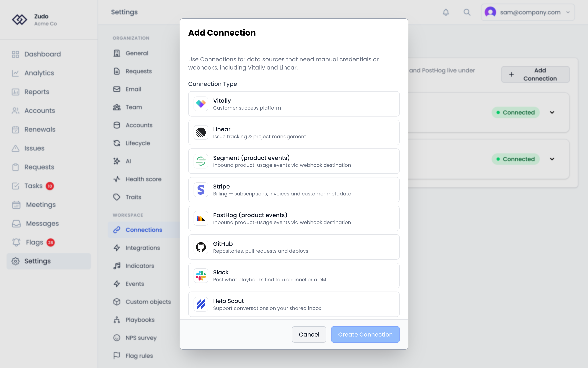
Task: Click the Tasks checkbox icon
Action: pos(16,186)
